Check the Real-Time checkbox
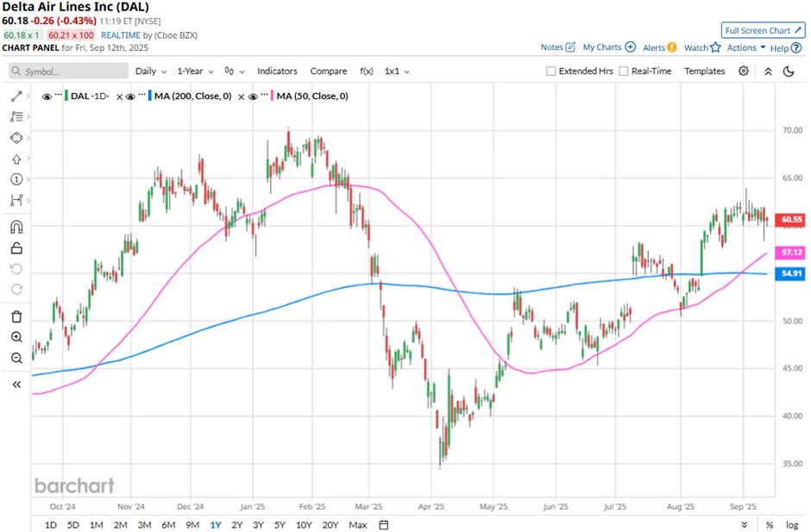Image resolution: width=811 pixels, height=532 pixels. [x=624, y=72]
